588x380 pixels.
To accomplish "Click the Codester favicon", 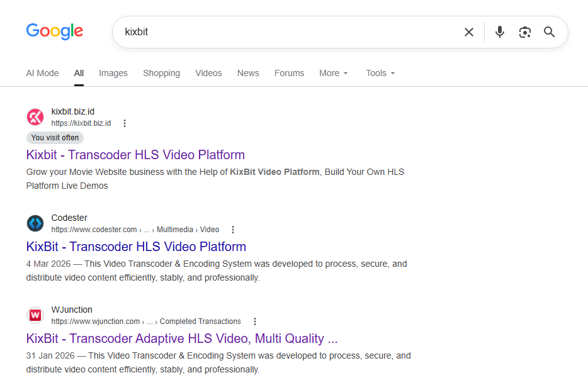I will [35, 223].
